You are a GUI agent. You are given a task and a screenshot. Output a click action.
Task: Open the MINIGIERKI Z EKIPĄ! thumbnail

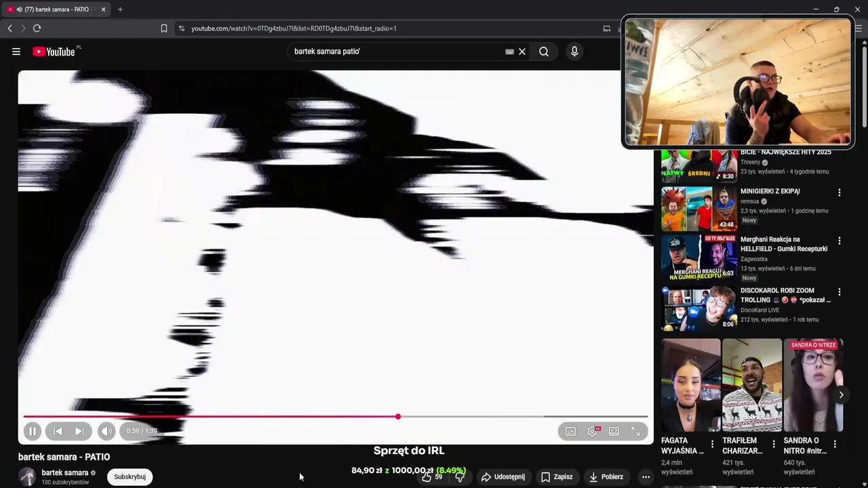(699, 209)
